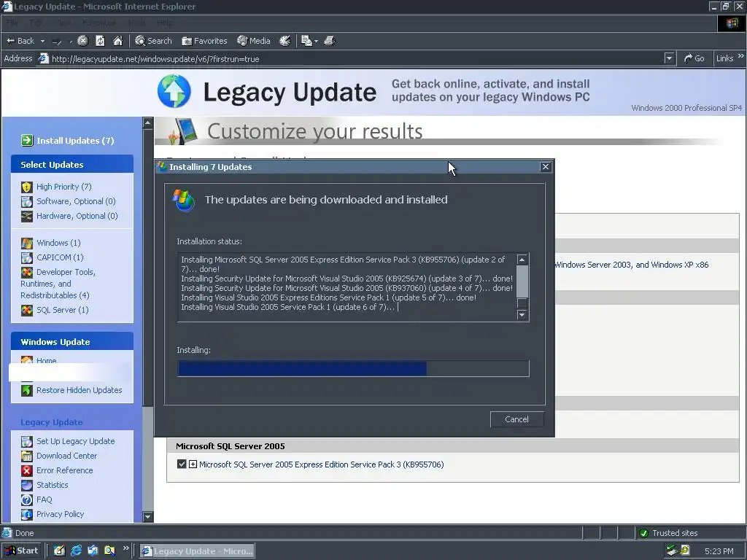Image resolution: width=747 pixels, height=560 pixels.
Task: Open the Forward button history dropdown arrow
Action: click(x=71, y=41)
